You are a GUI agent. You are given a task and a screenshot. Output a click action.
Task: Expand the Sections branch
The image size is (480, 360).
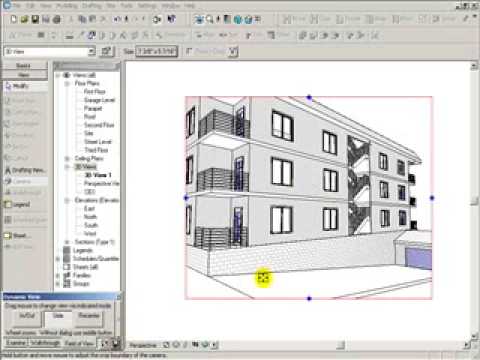click(67, 242)
